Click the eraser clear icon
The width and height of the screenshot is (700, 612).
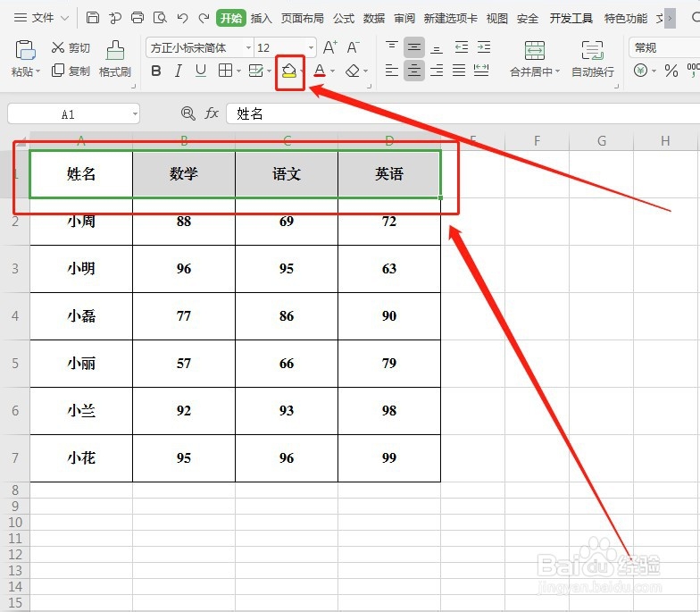[x=353, y=71]
